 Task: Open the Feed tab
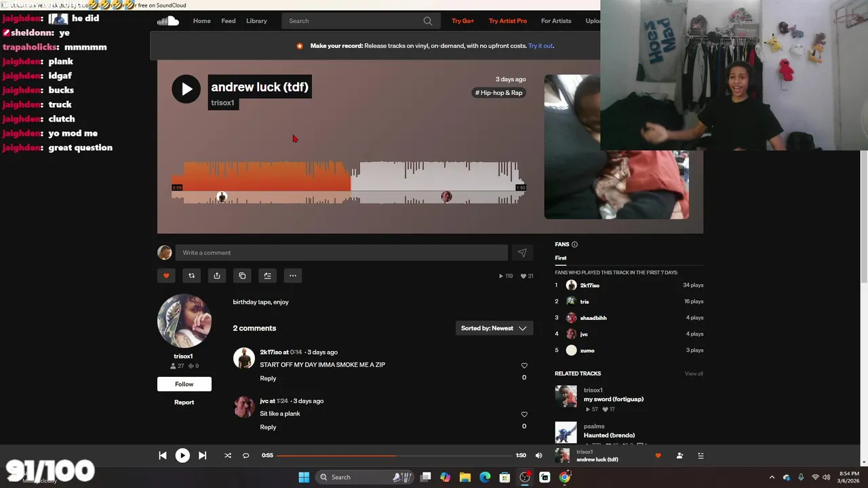(229, 21)
